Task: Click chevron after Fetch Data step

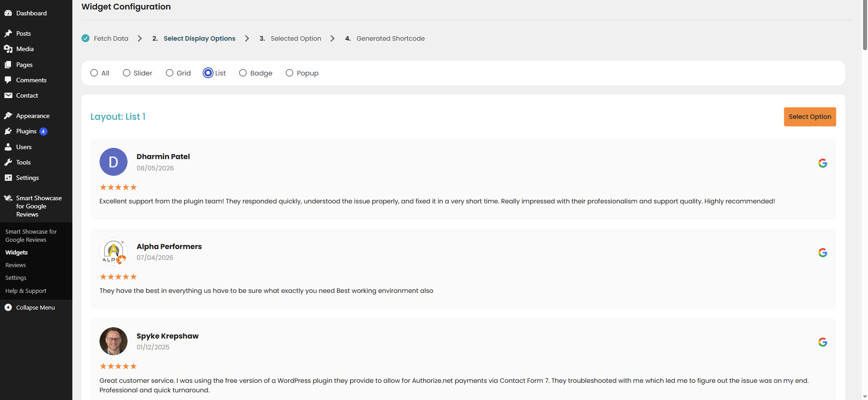Action: 140,38
